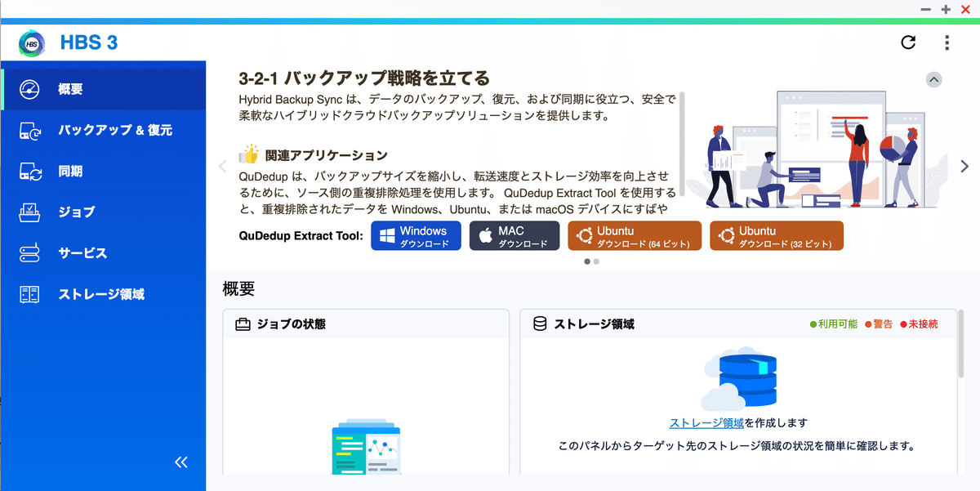Viewport: 980px width, 491px height.
Task: Go to the 同期 section
Action: point(104,172)
